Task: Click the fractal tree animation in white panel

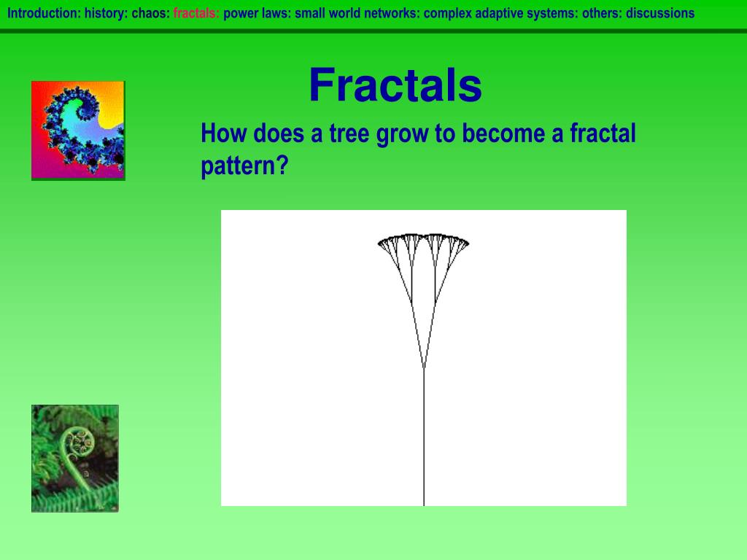Action: point(424,357)
